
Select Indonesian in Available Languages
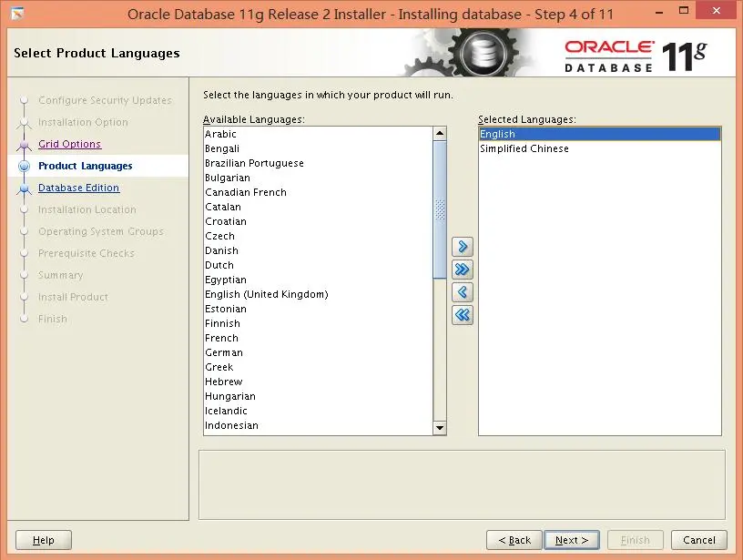pos(318,425)
